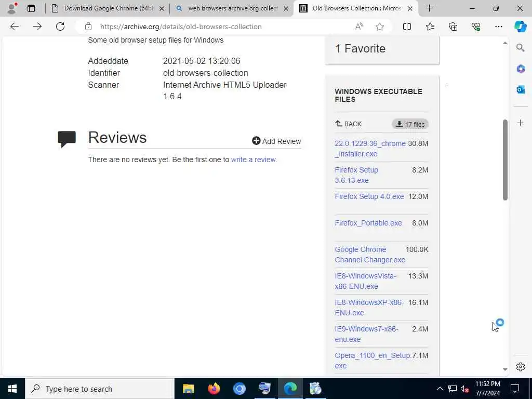Select identifier text old-browsers-collection
Screen dimensions: 532x399
(206, 73)
